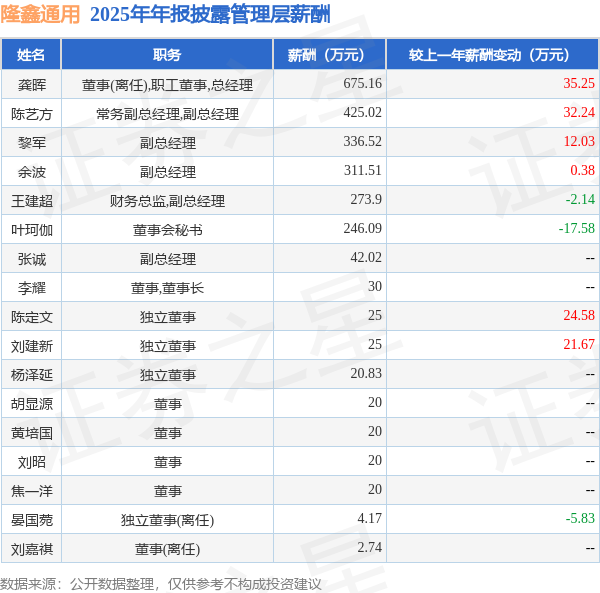
Task: Select the name 李耀
Action: coord(32,288)
